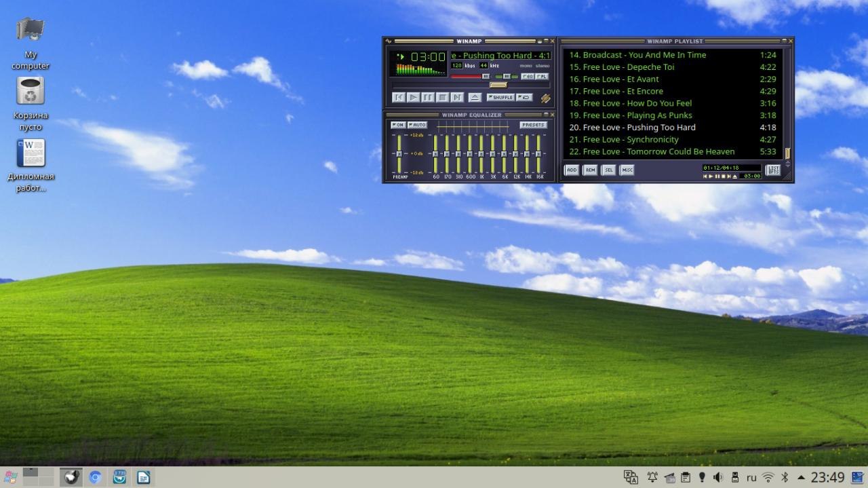Open the Wi-Fi network tray icon
Viewport: 868px width, 488px height.
[x=768, y=477]
